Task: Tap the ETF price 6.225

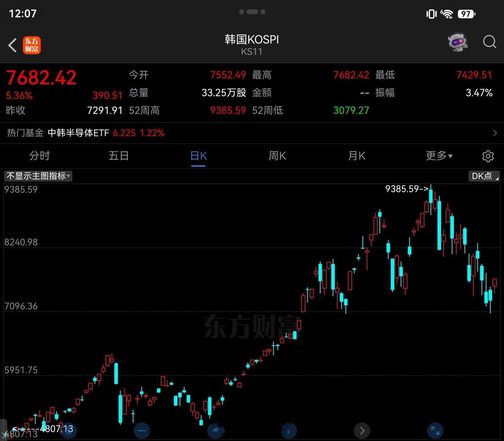Action: tap(124, 133)
